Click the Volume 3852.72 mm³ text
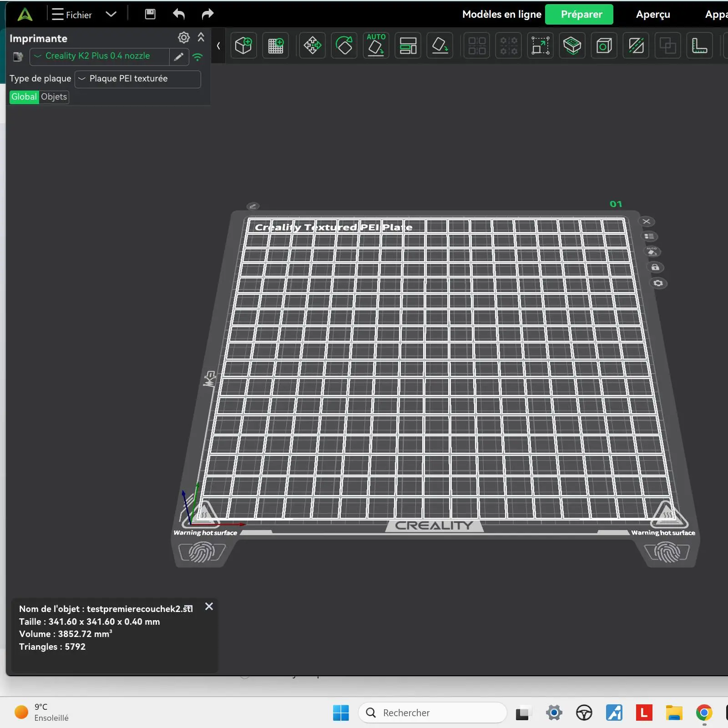728x728 pixels. click(66, 634)
